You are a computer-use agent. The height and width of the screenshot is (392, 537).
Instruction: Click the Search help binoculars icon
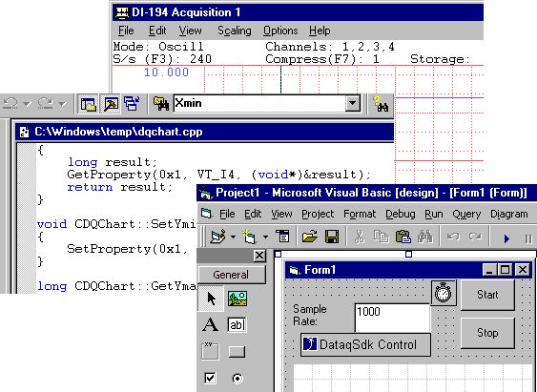381,104
